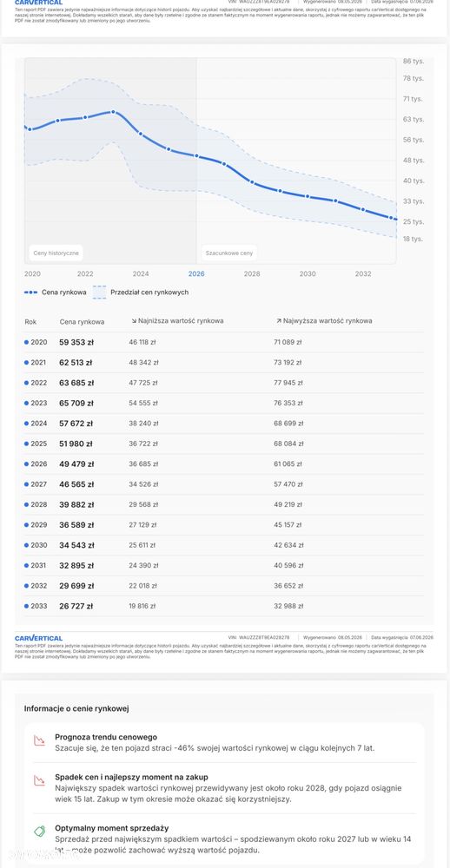This screenshot has width=450, height=868.
Task: Click the trend icon beside Spadek cen i najlepszy moment
Action: (39, 780)
